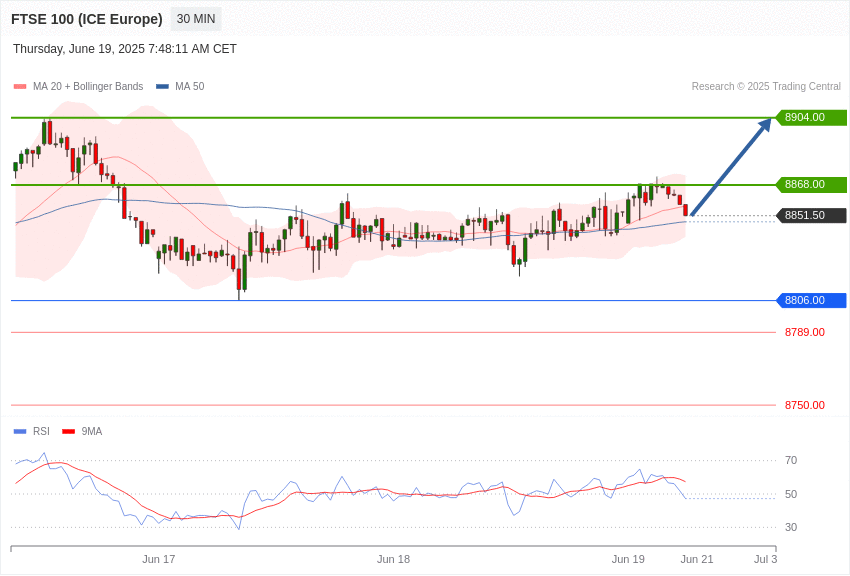Click the 9MA red legend swatch

click(x=68, y=431)
